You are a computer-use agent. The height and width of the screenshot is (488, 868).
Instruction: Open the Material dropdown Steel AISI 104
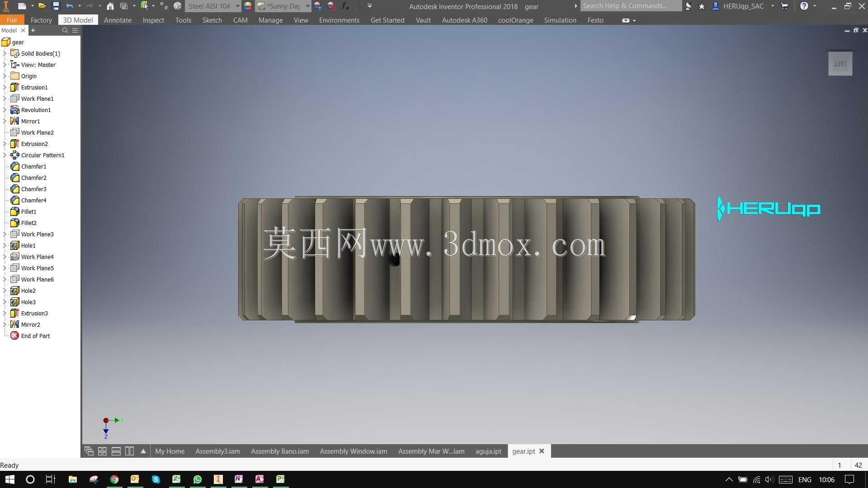(x=213, y=6)
